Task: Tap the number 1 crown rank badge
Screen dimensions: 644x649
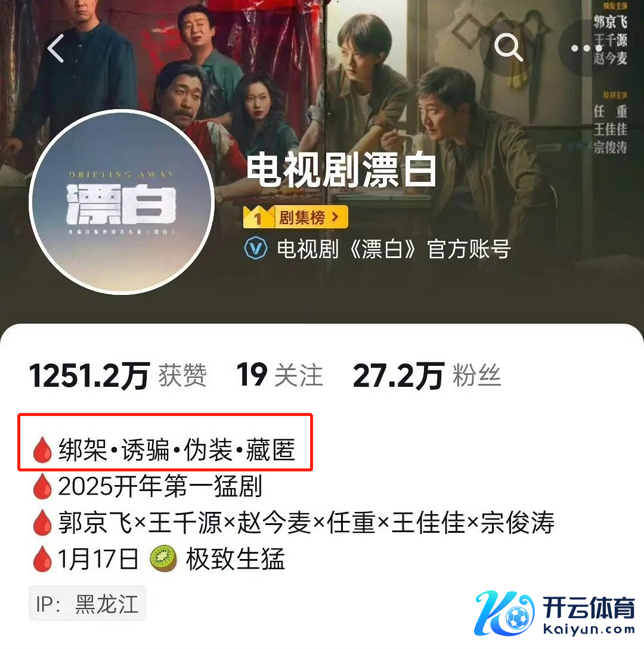Action: (258, 216)
